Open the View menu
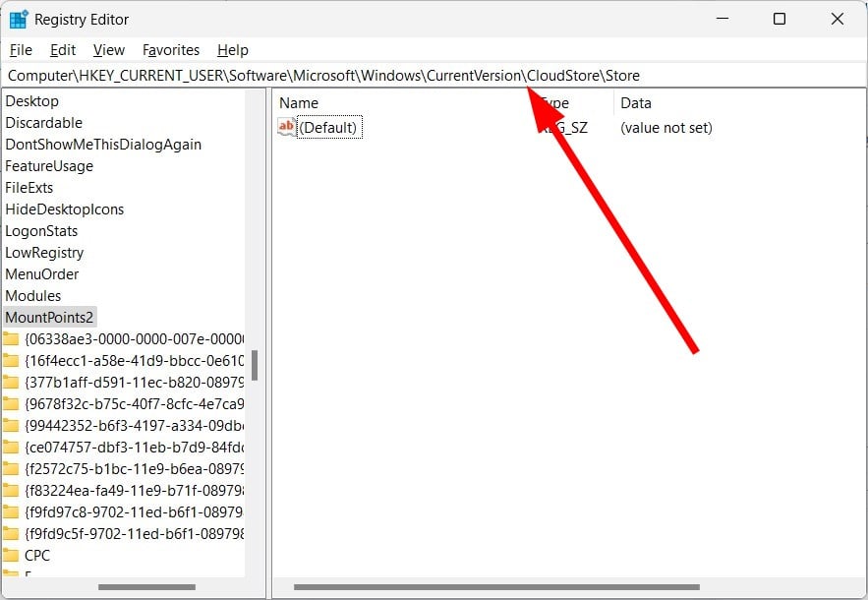 (x=109, y=50)
